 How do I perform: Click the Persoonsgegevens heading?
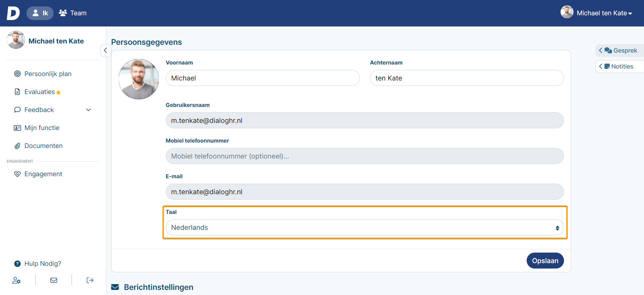[x=147, y=42]
